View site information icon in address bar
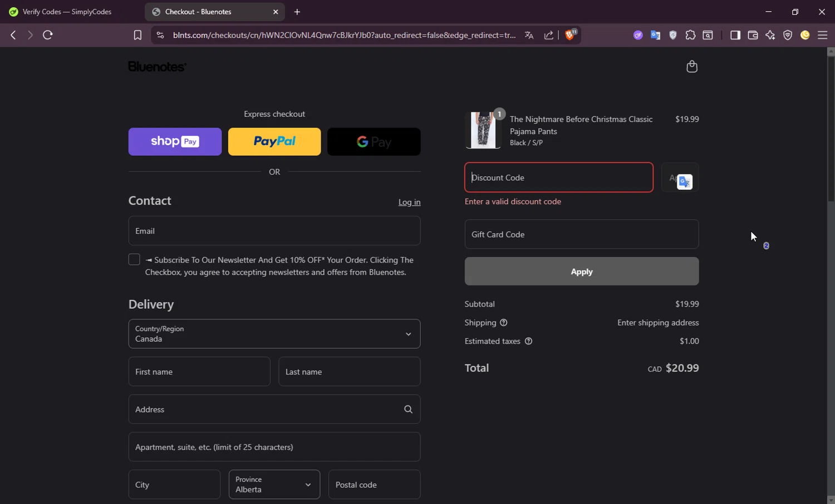The image size is (835, 504). point(160,35)
